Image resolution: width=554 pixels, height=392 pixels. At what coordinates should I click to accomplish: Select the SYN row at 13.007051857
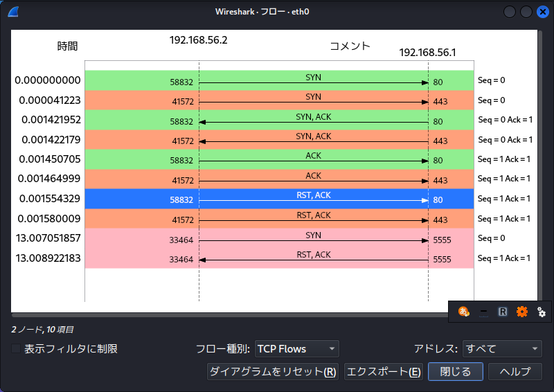point(279,238)
